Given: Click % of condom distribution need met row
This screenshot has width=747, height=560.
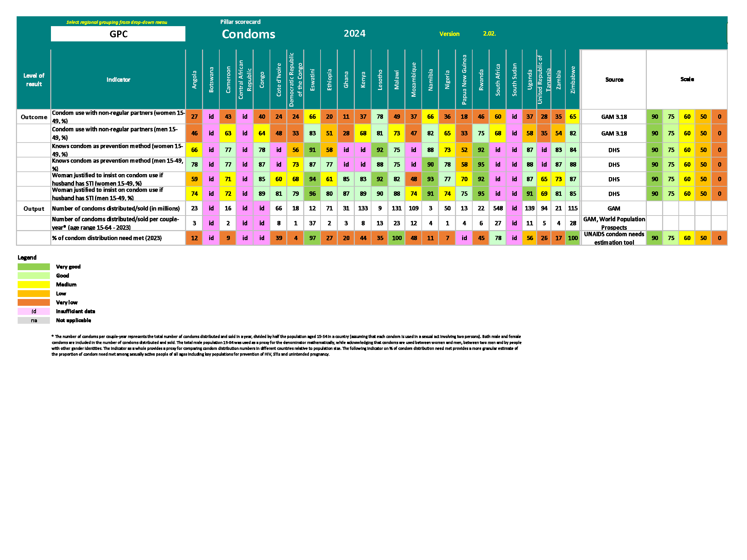Looking at the screenshot, I should coord(118,238).
